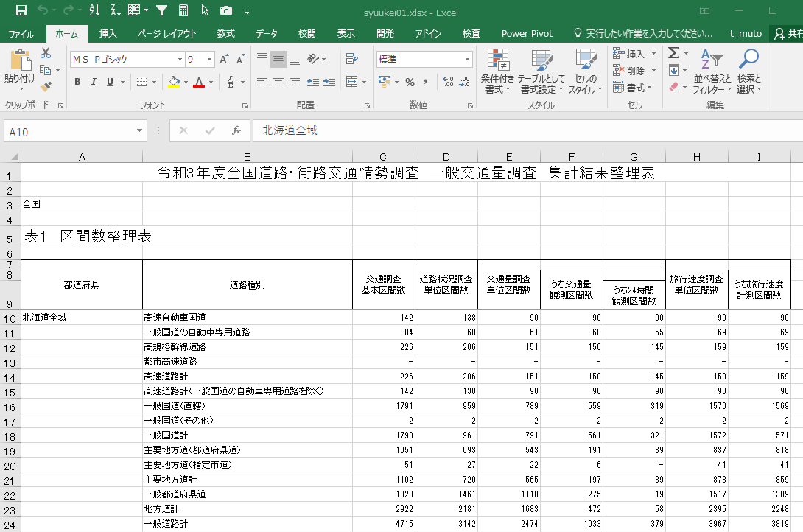Copy the selection using the copy icon
Screen dimensions: 803x532
46,70
